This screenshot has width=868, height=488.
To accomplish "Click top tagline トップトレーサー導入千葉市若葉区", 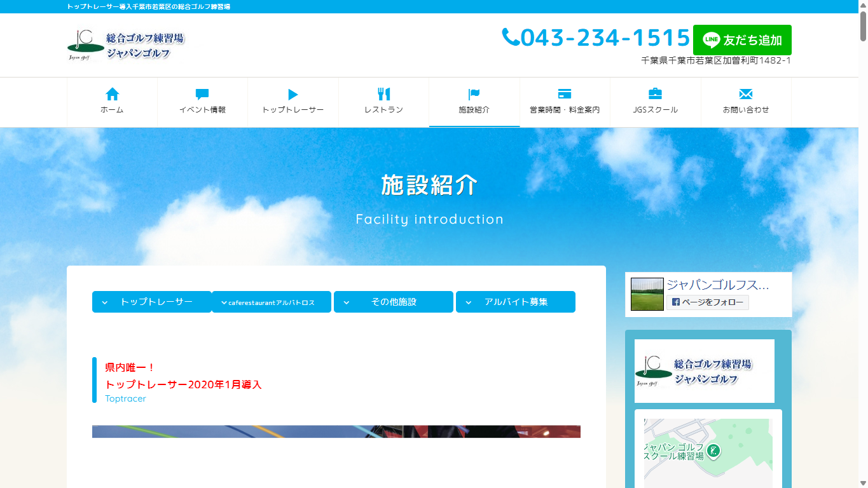I will [x=149, y=6].
